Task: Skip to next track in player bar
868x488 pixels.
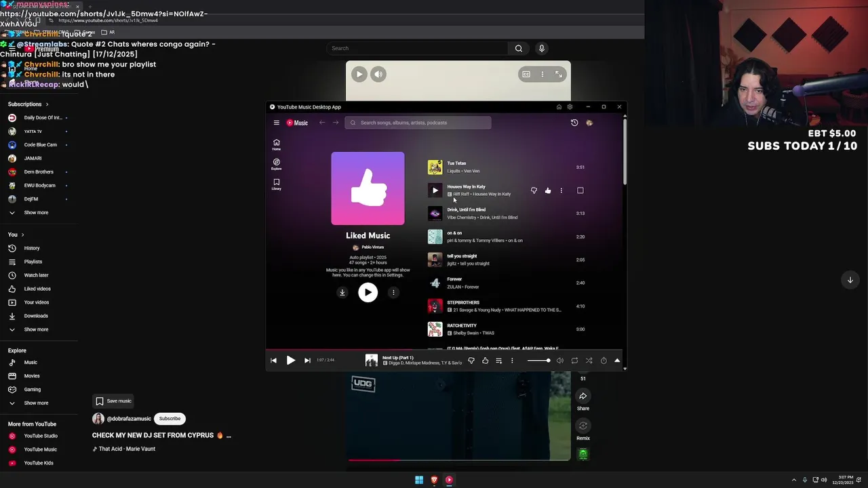Action: coord(307,361)
